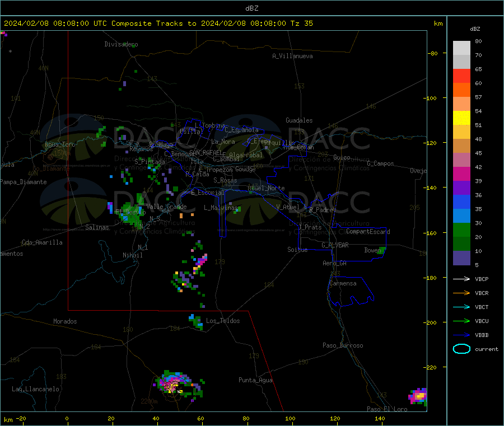Click the L_Malvinas label
Image resolution: width=504 pixels, height=426 pixels.
point(221,208)
